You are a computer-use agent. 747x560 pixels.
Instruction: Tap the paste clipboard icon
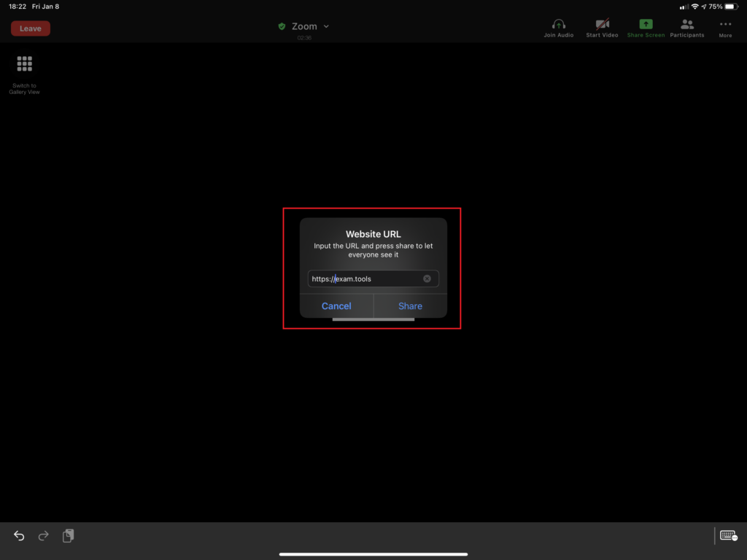(x=68, y=536)
